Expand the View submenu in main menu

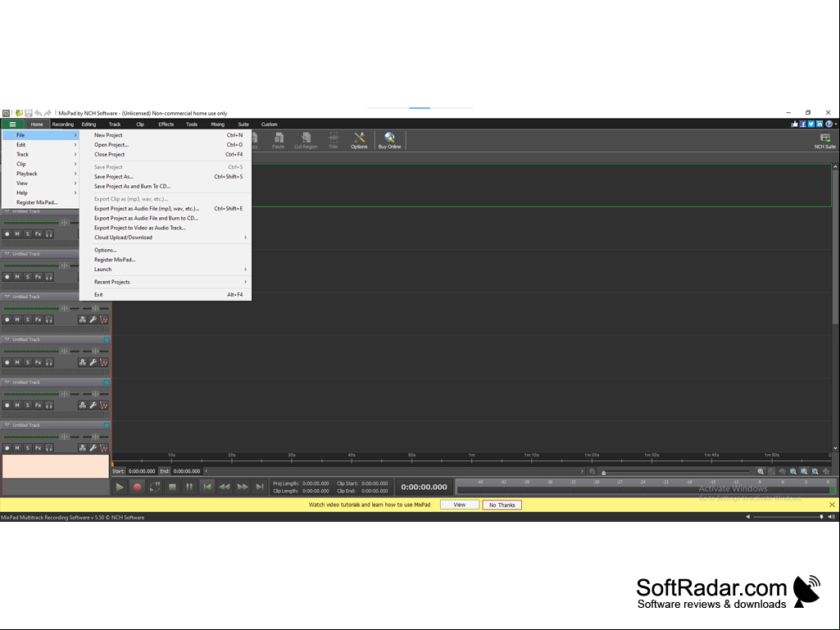coord(41,184)
